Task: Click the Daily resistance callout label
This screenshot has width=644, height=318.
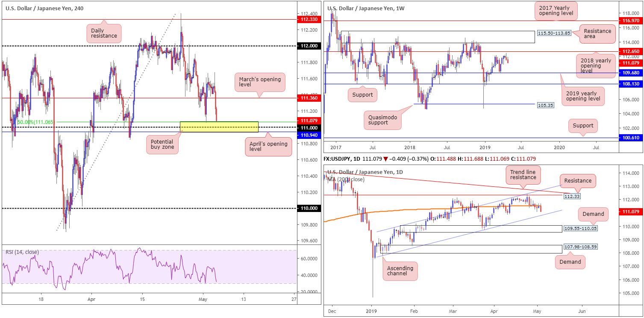Action: 104,33
